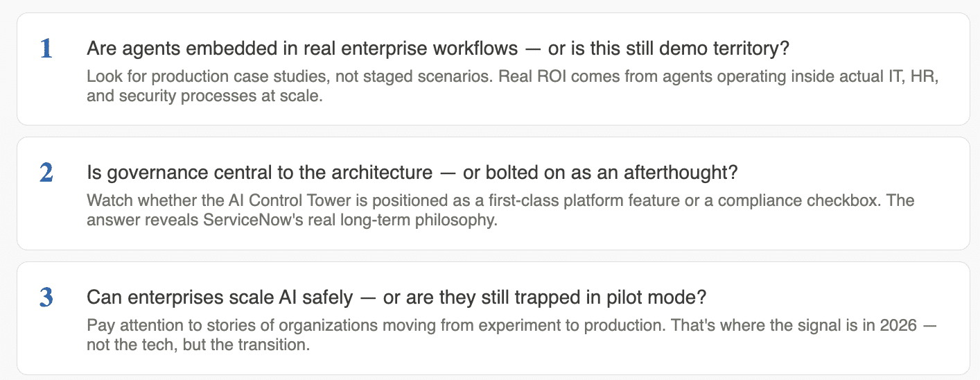Image resolution: width=980 pixels, height=380 pixels.
Task: Click the 'Look for production case studies' description
Action: (513, 86)
